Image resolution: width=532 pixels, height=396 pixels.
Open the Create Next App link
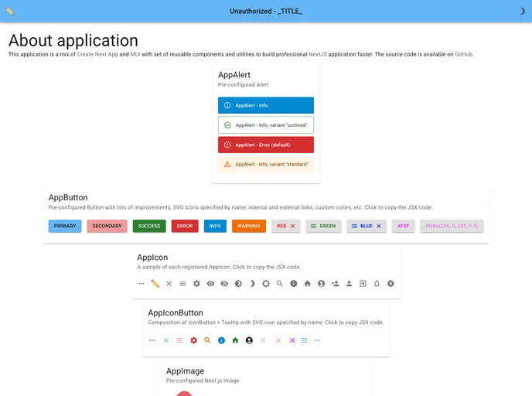(x=97, y=54)
